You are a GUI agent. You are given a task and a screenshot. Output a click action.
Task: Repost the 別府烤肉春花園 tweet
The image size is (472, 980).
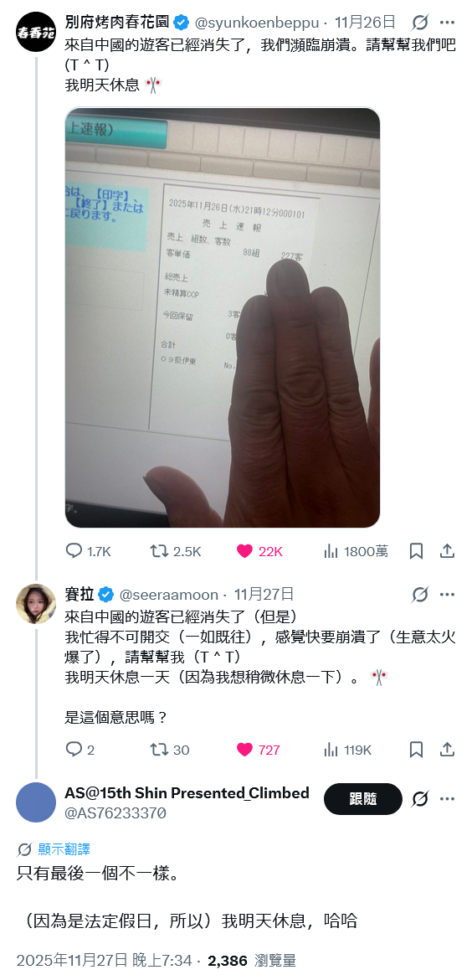click(176, 550)
